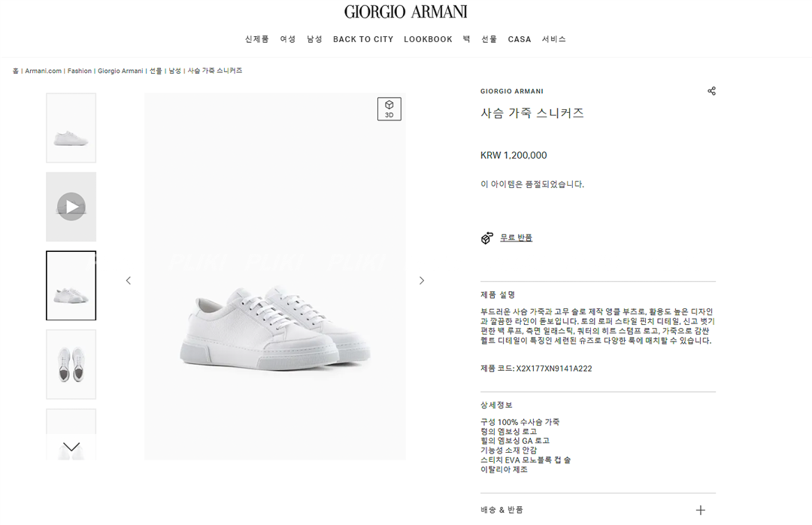Screen dimensions: 812x525
Task: Follow the Fashion breadcrumb link
Action: point(79,71)
